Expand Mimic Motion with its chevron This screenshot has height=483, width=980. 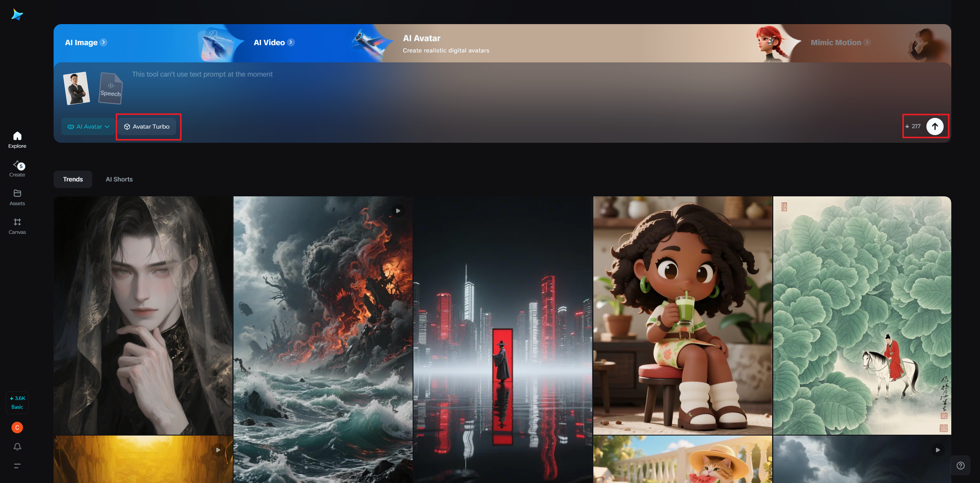point(867,42)
